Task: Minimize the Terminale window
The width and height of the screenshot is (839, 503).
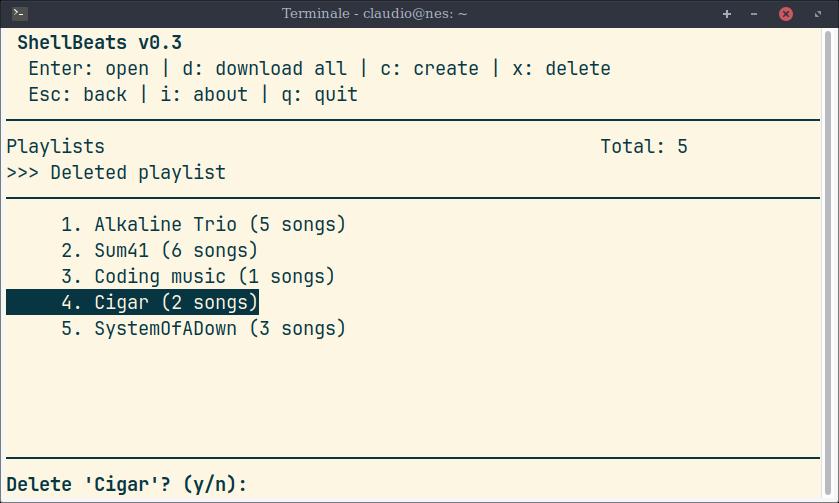Action: click(754, 14)
